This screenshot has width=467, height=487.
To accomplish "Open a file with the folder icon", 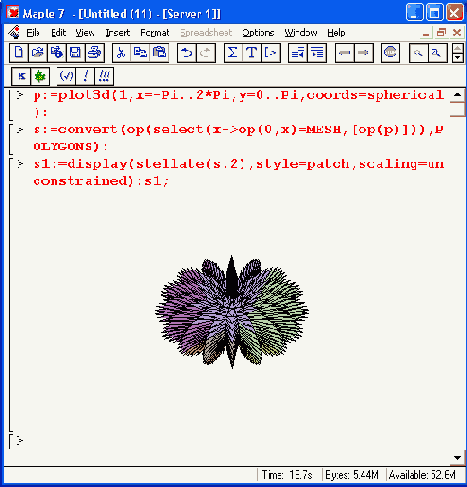I will [38, 53].
